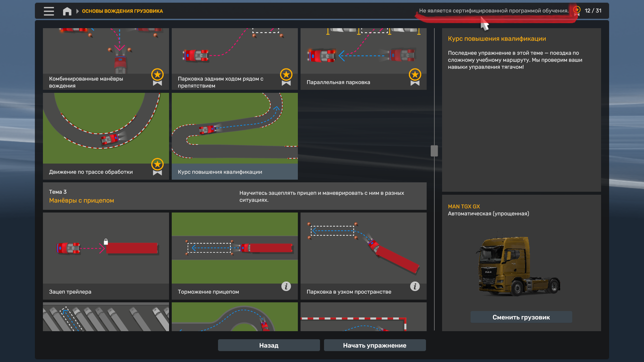Click the topic description 'Научитесь зацеплять прицеп...'
Viewport: 644px width, 362px height.
tap(322, 196)
